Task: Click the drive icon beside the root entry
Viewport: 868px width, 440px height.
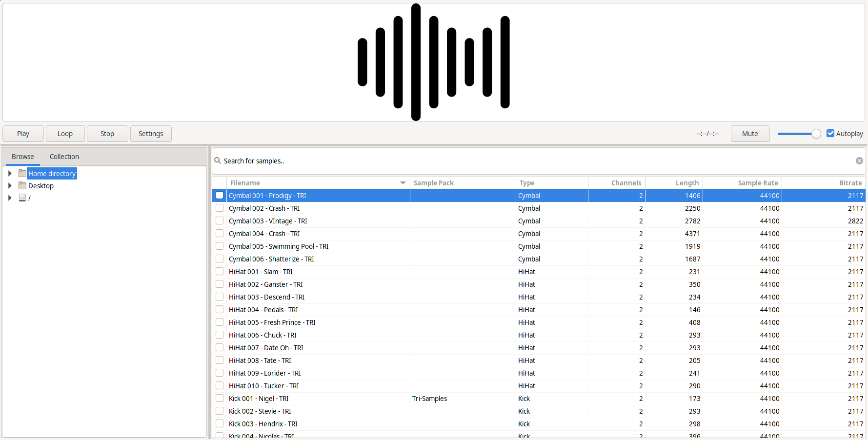Action: pyautogui.click(x=22, y=198)
